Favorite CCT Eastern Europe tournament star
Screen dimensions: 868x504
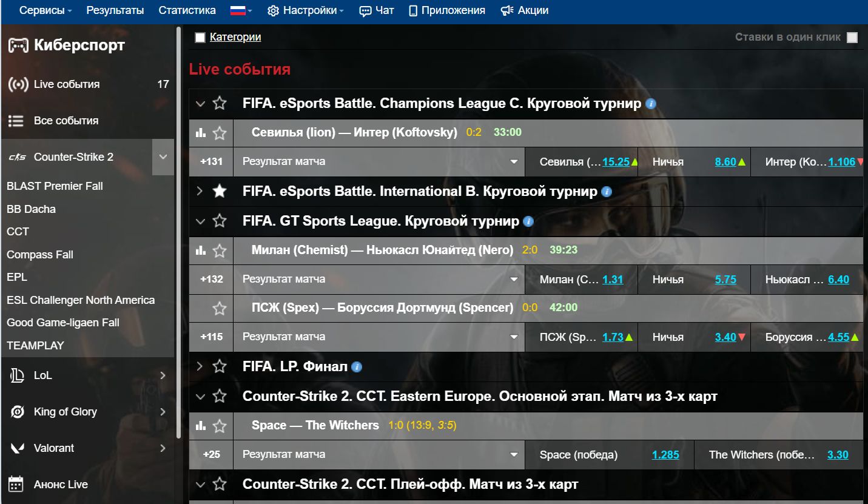(x=220, y=397)
